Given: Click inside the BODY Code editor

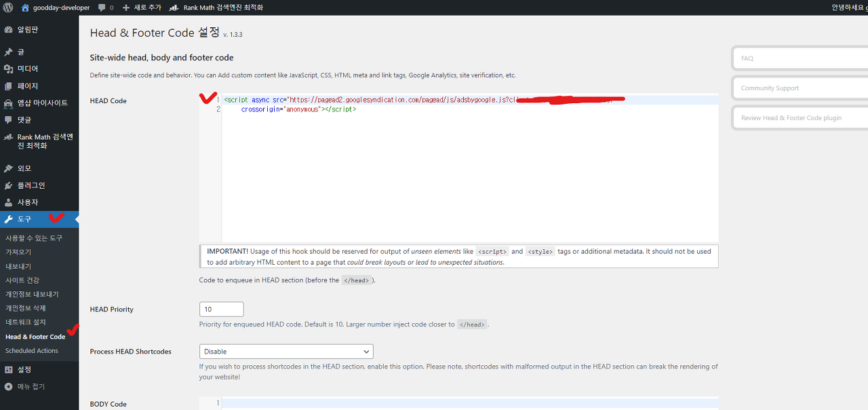Looking at the screenshot, I should tap(458, 403).
